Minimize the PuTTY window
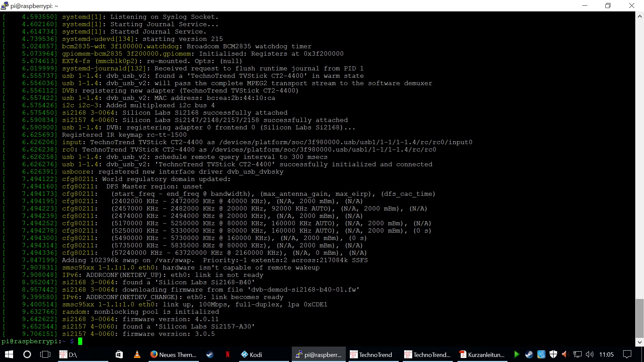 [585, 6]
